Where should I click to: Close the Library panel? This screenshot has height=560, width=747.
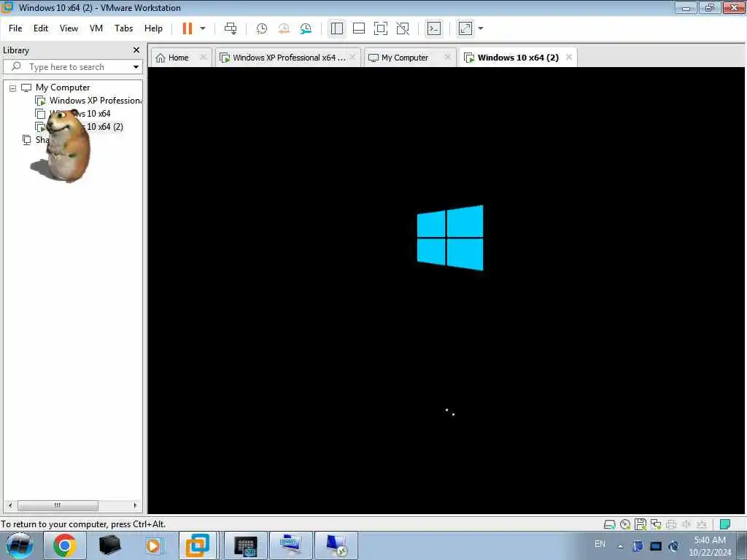pos(136,50)
